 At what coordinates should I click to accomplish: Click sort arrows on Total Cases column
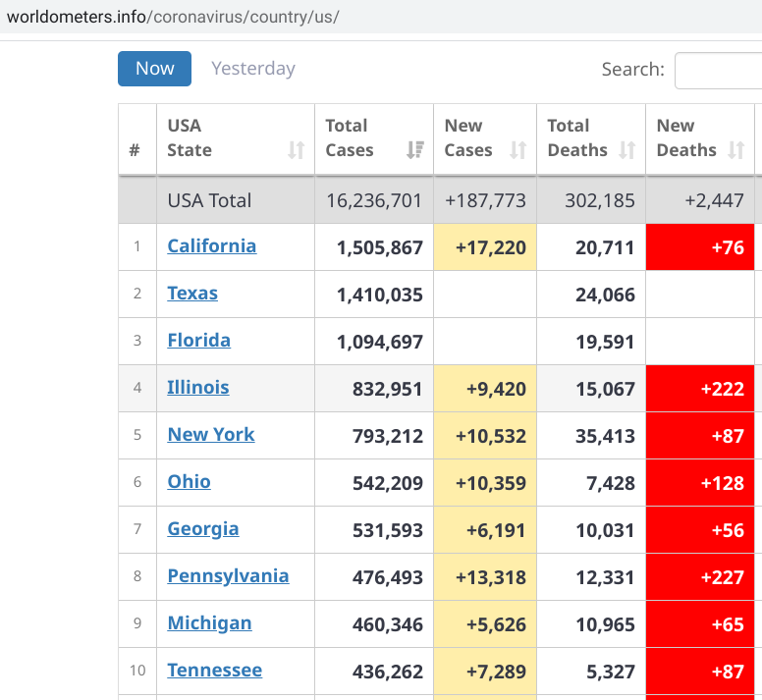414,150
